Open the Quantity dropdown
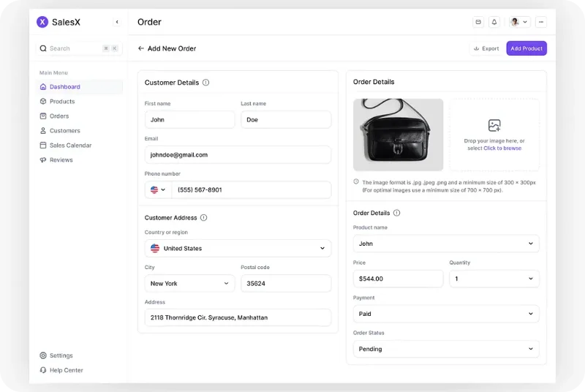585x392 pixels. [494, 279]
